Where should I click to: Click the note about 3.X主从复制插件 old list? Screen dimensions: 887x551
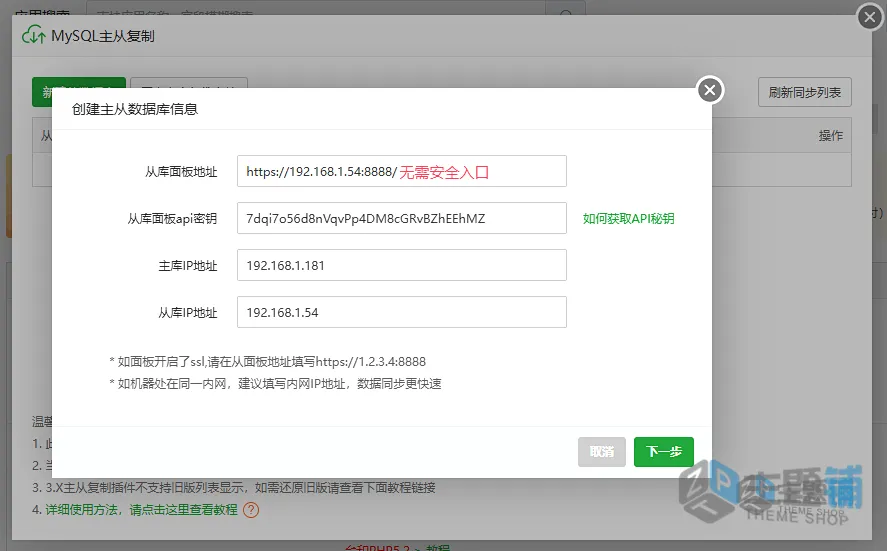(x=234, y=488)
